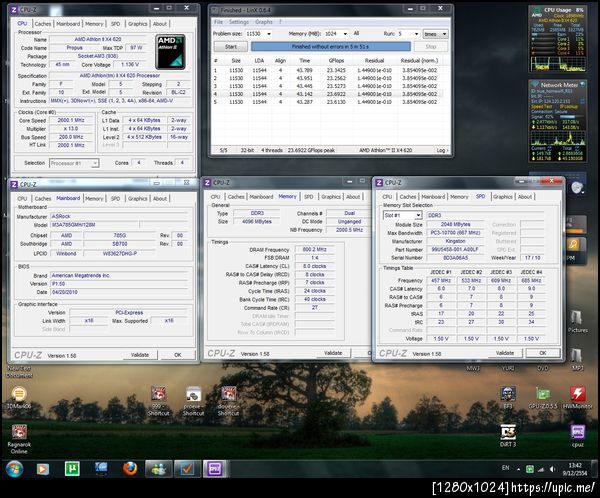600x498 pixels.
Task: Open the 'times' unit dropdown in LinX
Action: 435,34
